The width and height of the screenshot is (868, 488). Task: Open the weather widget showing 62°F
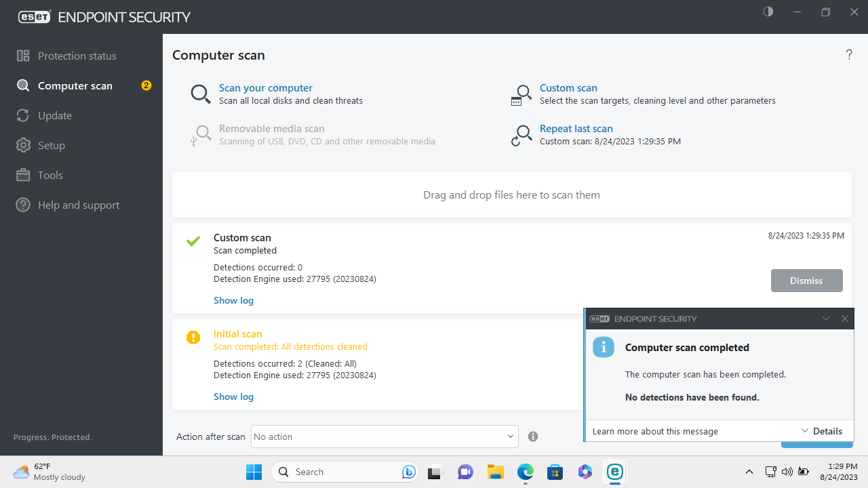click(49, 472)
